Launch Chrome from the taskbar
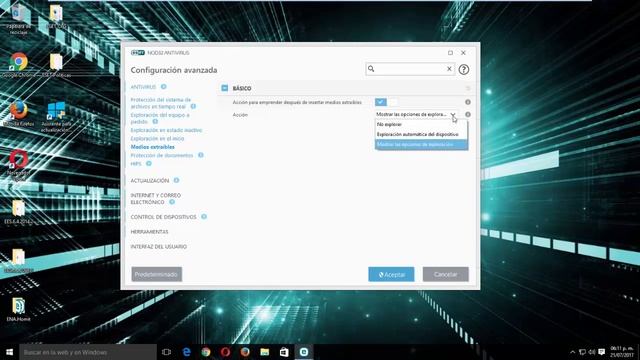 tap(206, 352)
